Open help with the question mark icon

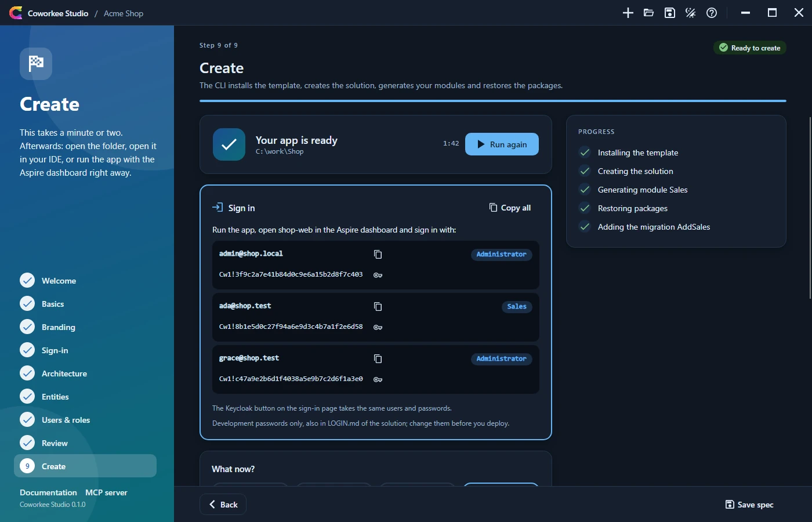tap(712, 13)
